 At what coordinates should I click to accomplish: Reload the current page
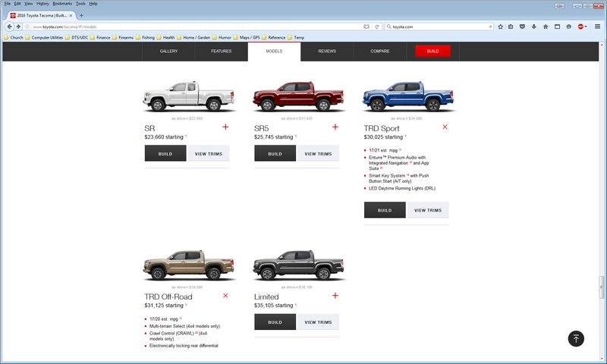[376, 27]
